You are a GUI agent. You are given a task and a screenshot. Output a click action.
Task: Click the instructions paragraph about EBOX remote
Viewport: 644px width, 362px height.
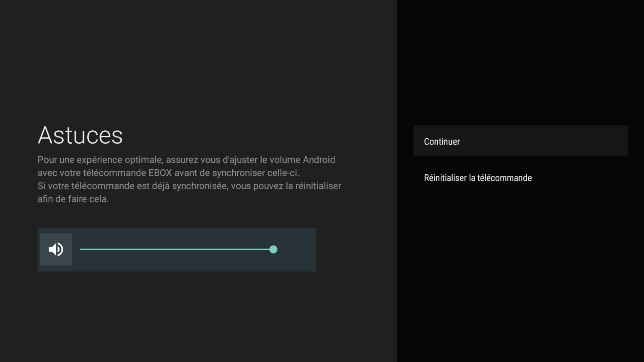[x=189, y=179]
